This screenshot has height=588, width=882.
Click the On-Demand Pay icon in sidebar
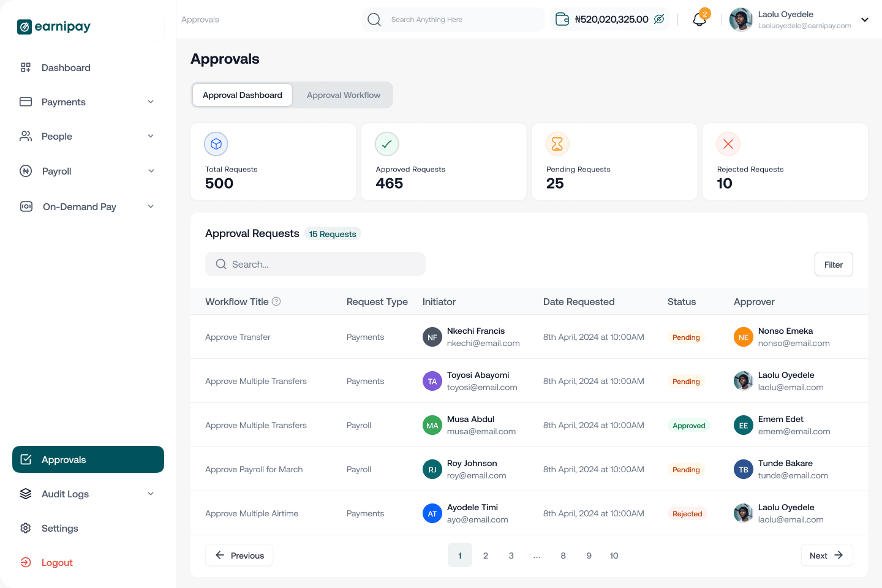pos(26,206)
